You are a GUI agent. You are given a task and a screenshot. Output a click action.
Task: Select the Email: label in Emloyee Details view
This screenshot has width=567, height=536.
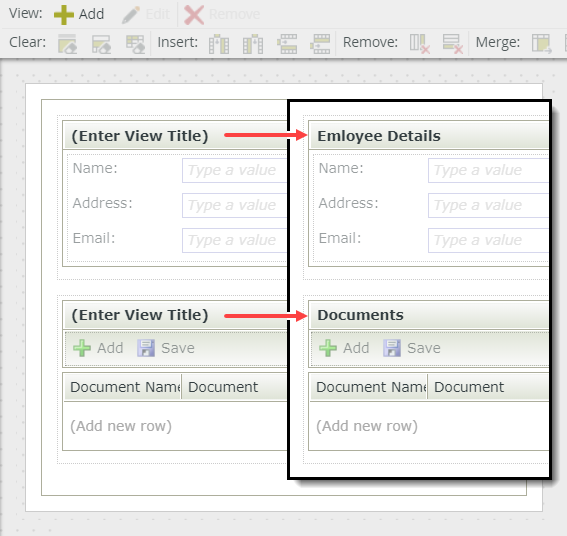340,238
